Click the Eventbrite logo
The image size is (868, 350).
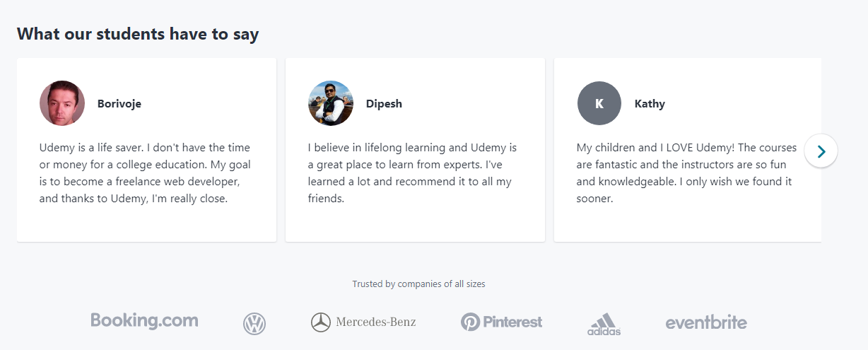click(x=705, y=322)
